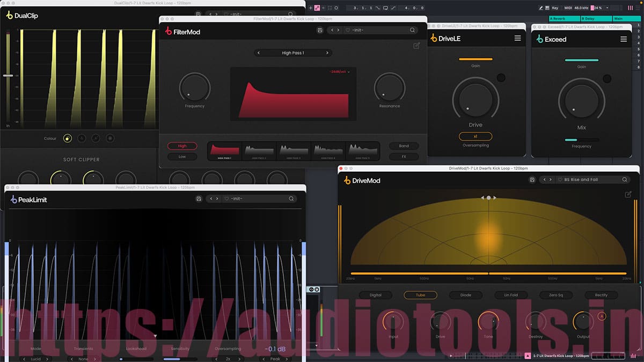Search PeakLimit presets with the magnifier icon
The height and width of the screenshot is (362, 644).
(x=291, y=198)
